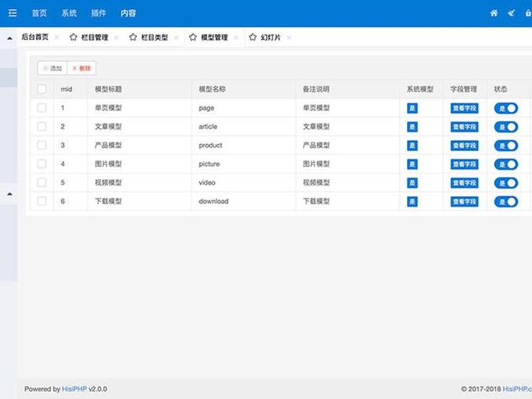
Task: Open 插件 in the top navigation
Action: point(98,13)
